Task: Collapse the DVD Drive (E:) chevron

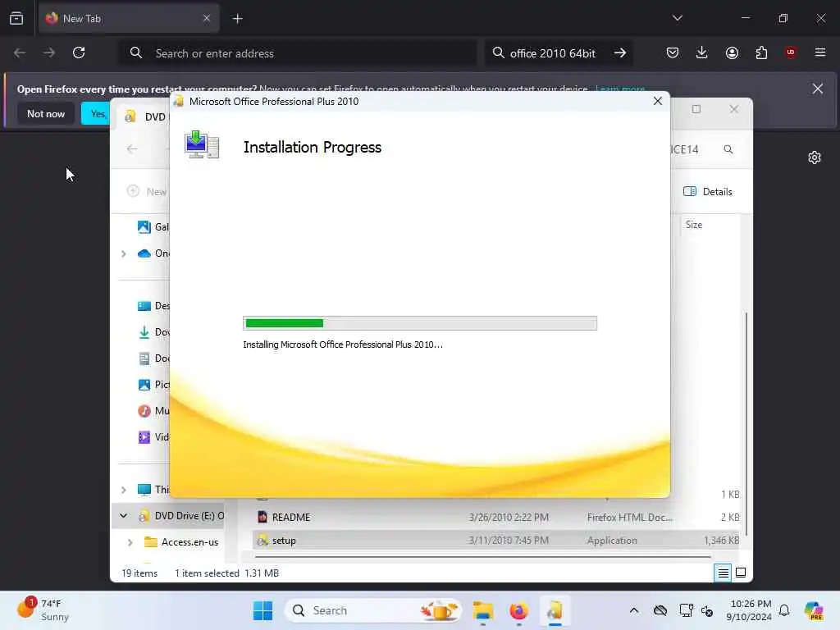Action: coord(124,515)
